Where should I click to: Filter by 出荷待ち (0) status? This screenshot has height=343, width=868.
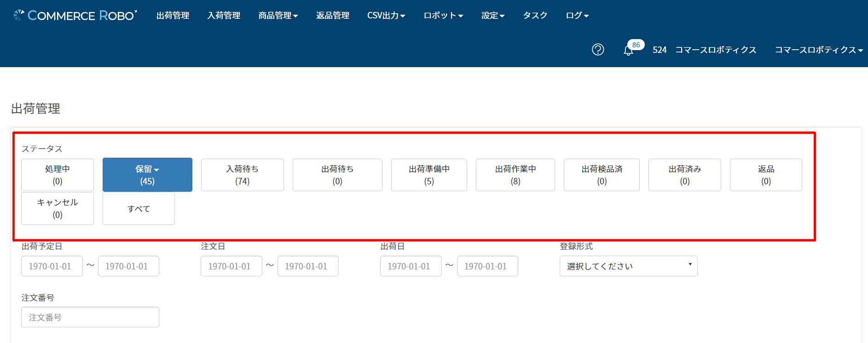click(x=337, y=175)
